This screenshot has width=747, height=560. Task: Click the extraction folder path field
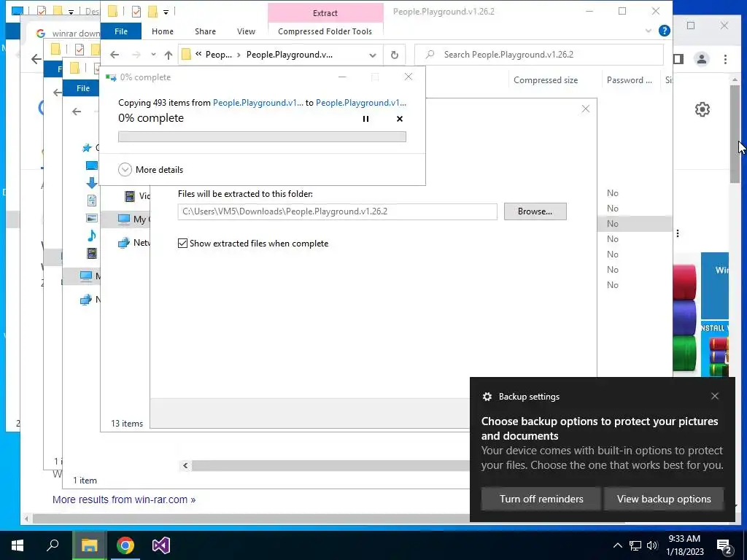(x=337, y=211)
